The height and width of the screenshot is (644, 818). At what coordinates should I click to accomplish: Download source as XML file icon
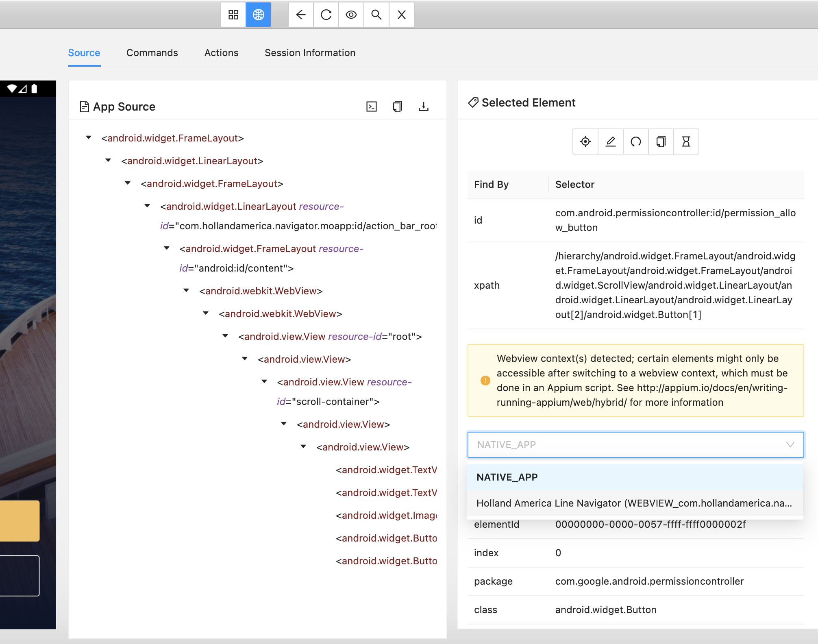point(424,107)
